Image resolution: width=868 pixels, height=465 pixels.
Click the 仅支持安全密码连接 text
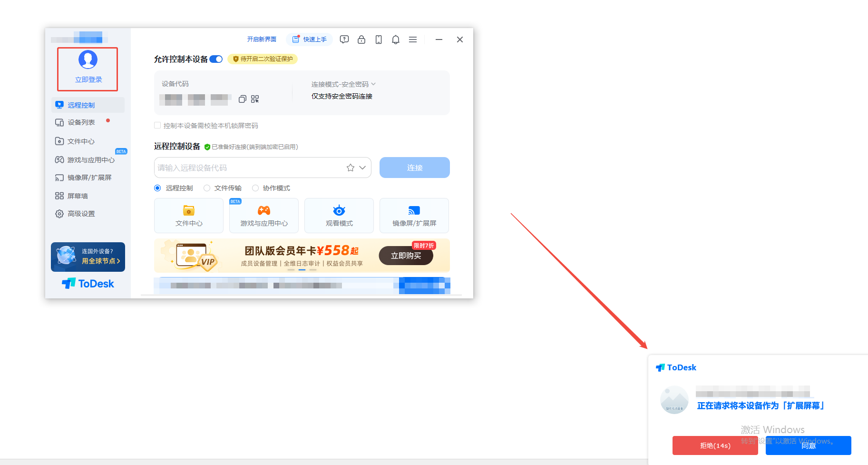click(x=342, y=96)
